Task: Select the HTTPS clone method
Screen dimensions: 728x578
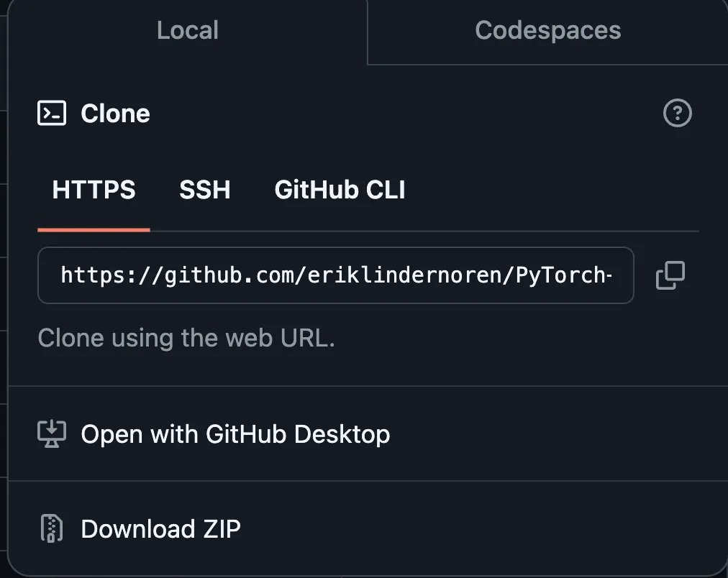Action: point(94,190)
